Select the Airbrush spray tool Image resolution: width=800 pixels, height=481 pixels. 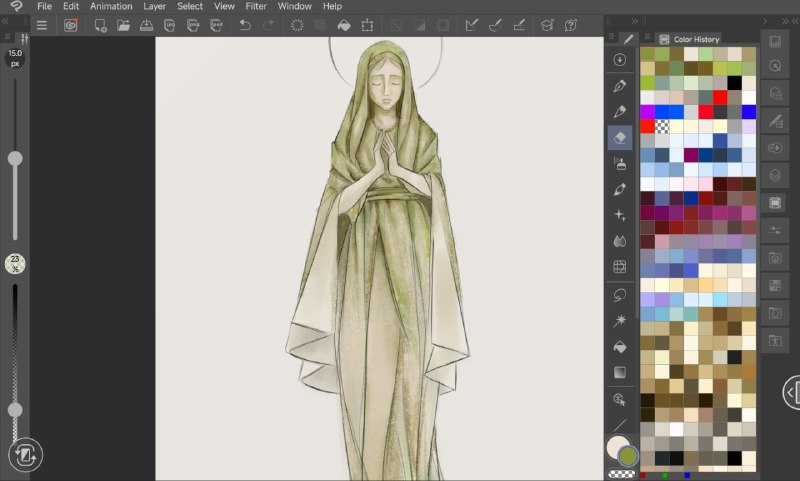click(x=620, y=164)
